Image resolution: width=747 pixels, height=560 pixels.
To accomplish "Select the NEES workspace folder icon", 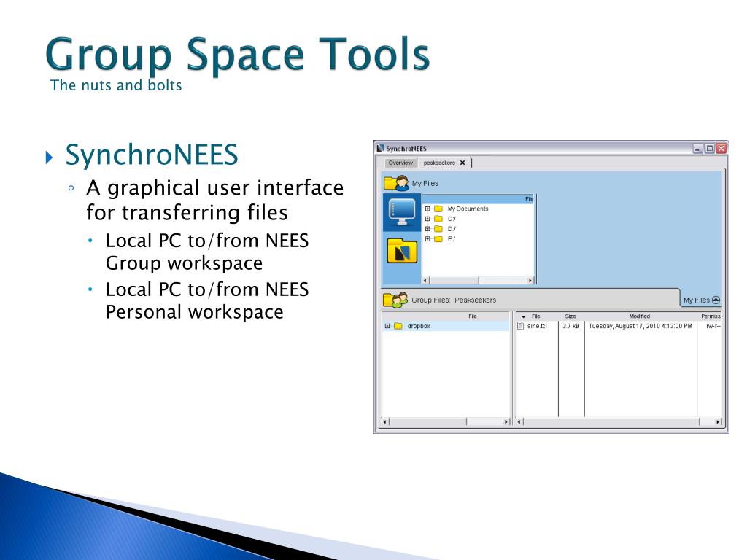I will coord(402,251).
